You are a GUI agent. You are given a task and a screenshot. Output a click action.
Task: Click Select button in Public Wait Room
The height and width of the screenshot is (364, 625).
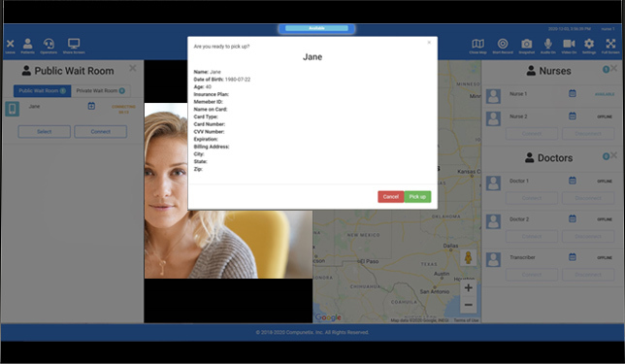click(x=45, y=132)
